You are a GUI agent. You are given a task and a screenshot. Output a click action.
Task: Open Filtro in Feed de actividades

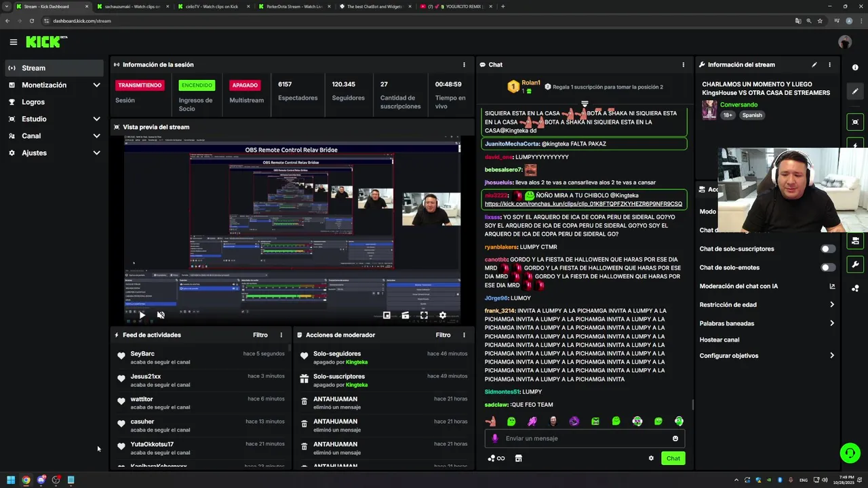tap(260, 335)
